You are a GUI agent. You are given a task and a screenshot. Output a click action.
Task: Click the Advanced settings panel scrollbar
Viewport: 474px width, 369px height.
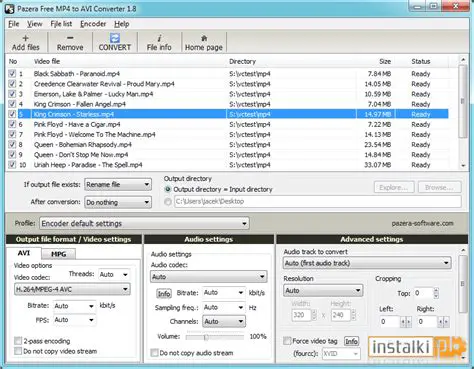coord(463,303)
